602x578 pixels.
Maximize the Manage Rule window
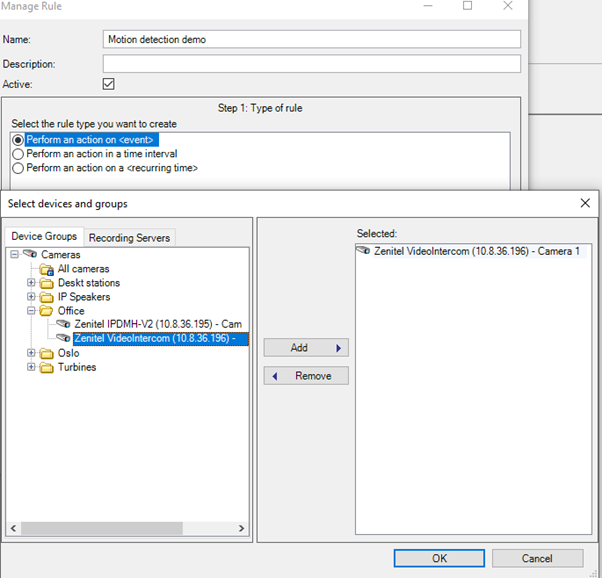pos(467,5)
